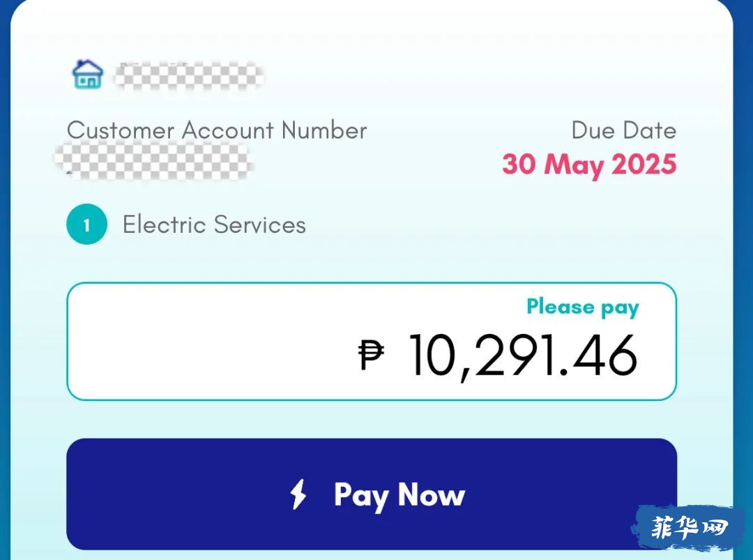The height and width of the screenshot is (560, 753).
Task: Select the pixelated account nickname next to house icon
Action: click(189, 76)
